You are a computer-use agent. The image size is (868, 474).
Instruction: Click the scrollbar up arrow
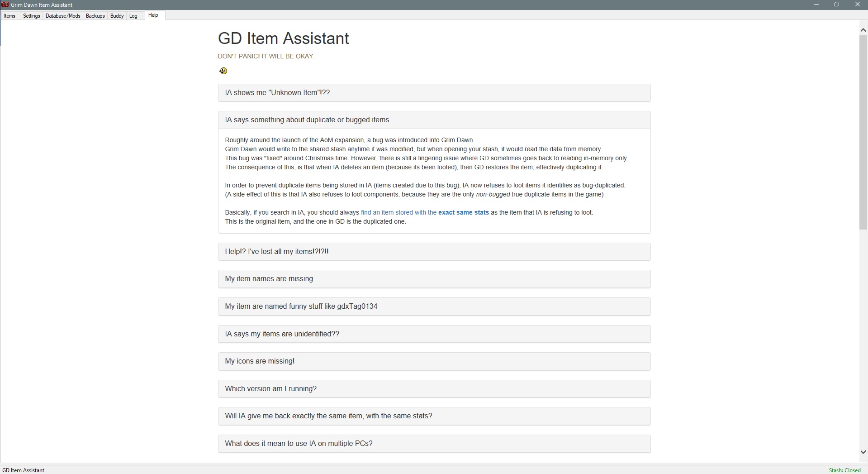[863, 30]
